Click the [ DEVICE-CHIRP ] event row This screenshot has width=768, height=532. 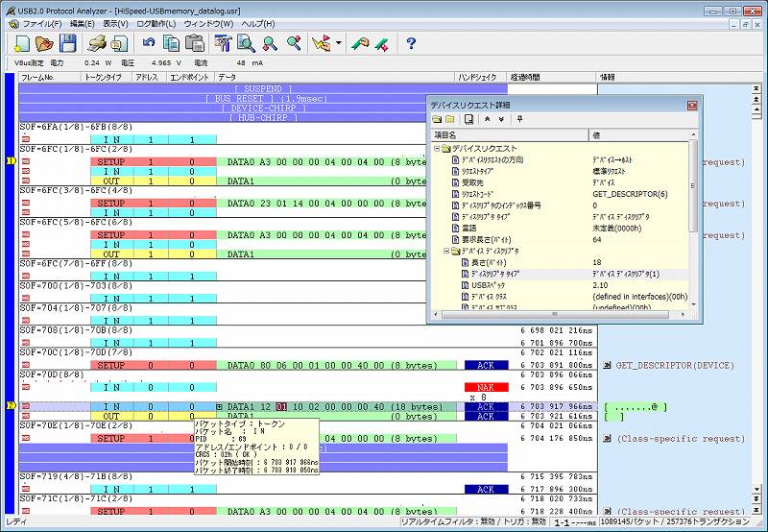263,108
